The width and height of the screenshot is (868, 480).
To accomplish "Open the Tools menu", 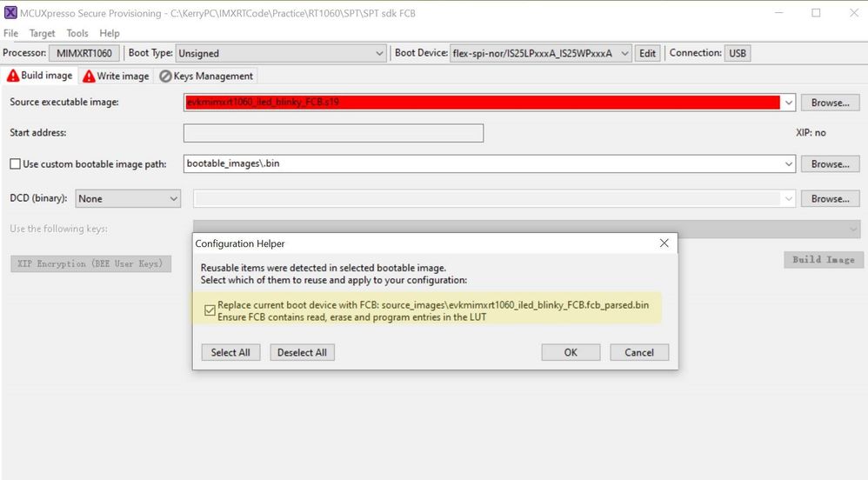I will click(77, 33).
